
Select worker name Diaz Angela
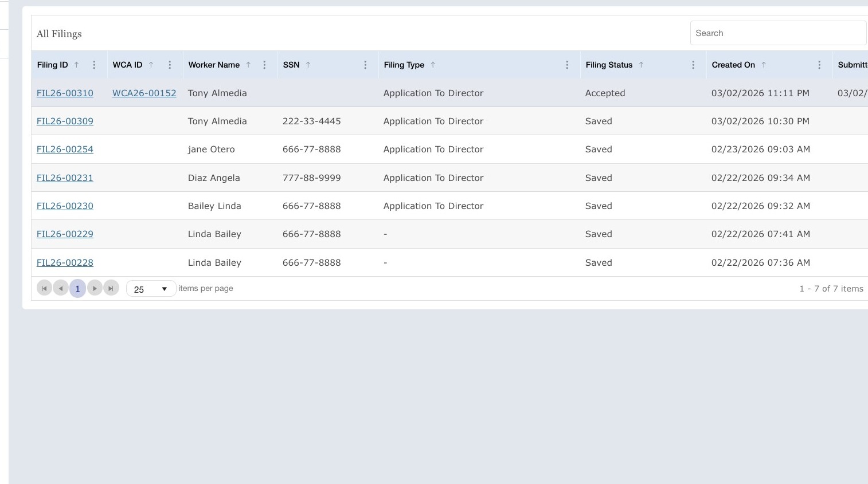coord(214,178)
